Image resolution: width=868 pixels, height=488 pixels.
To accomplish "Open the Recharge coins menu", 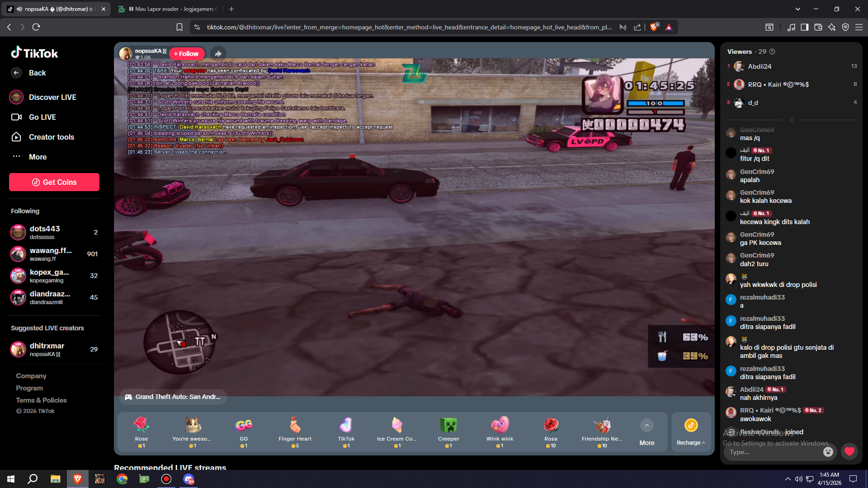I will [x=691, y=432].
